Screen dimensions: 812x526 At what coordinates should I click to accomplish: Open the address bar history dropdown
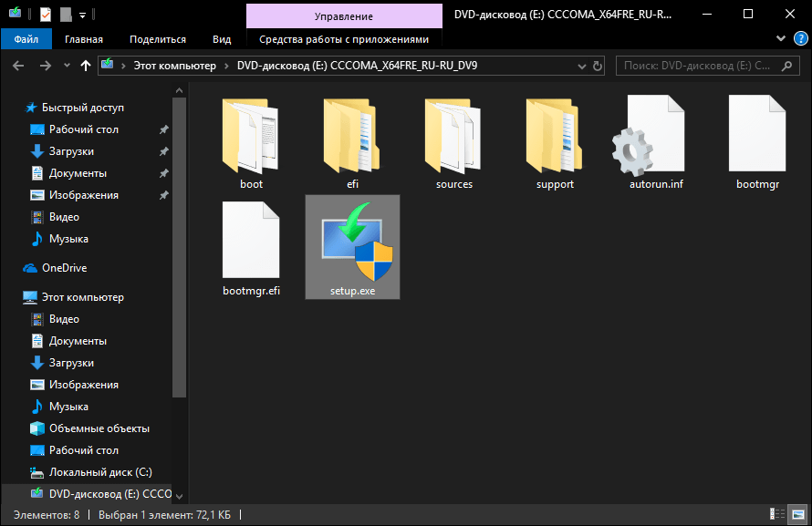[x=581, y=67]
